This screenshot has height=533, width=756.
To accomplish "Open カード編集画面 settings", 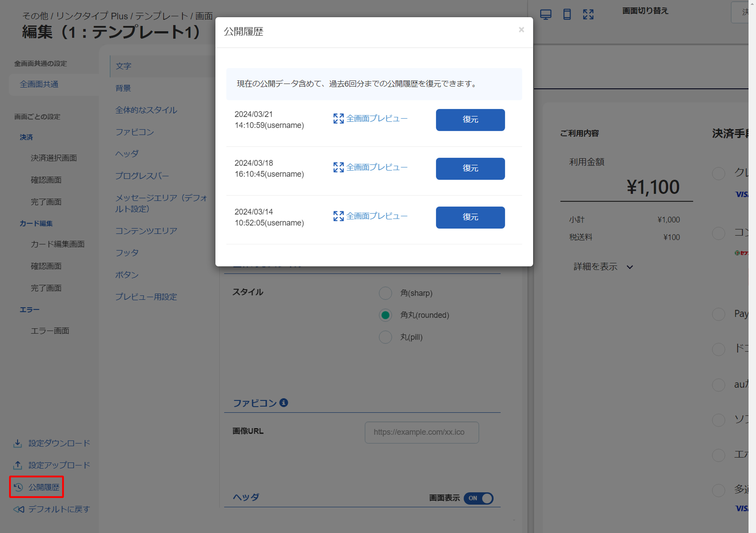I will 58,244.
